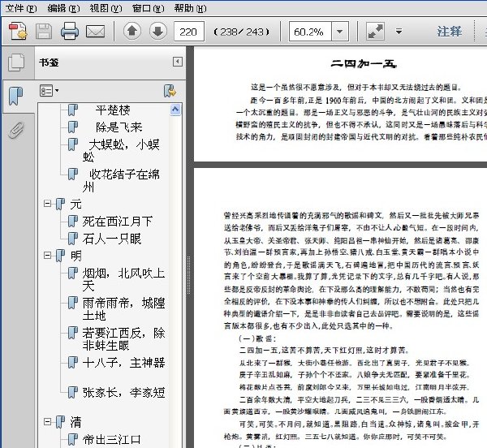This screenshot has height=448, width=487.
Task: Select bookmark 雨帝雨帝，城隍土地
Action: coord(123,309)
